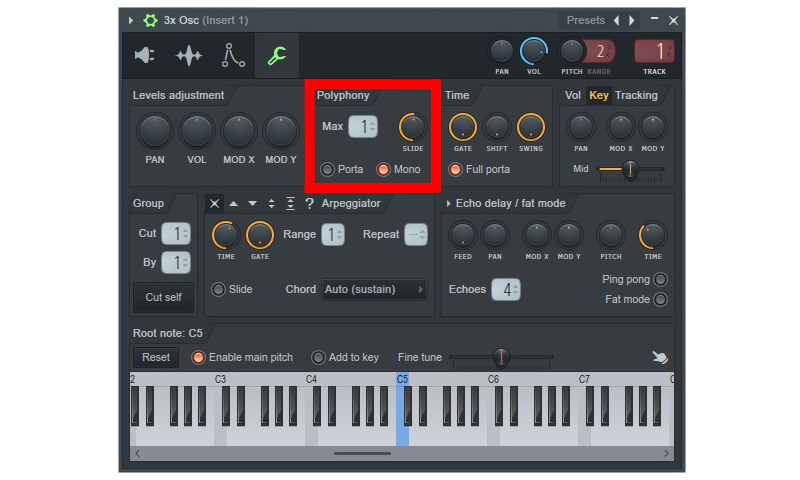Click arpeggiator Range value field

(333, 235)
